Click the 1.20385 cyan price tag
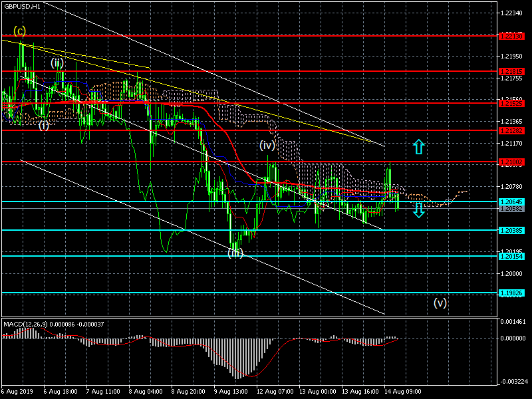 [511, 230]
